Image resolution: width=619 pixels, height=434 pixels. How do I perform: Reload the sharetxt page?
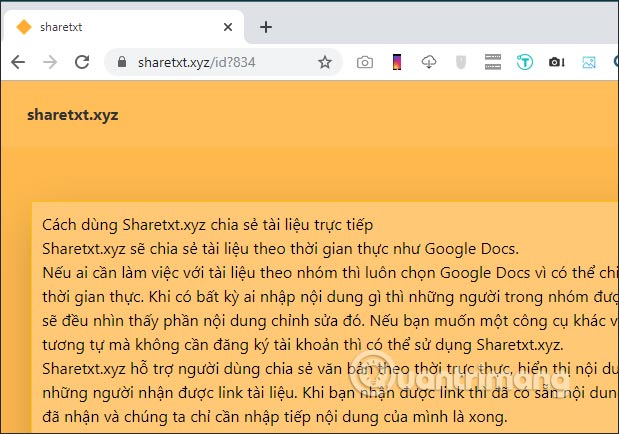[82, 62]
